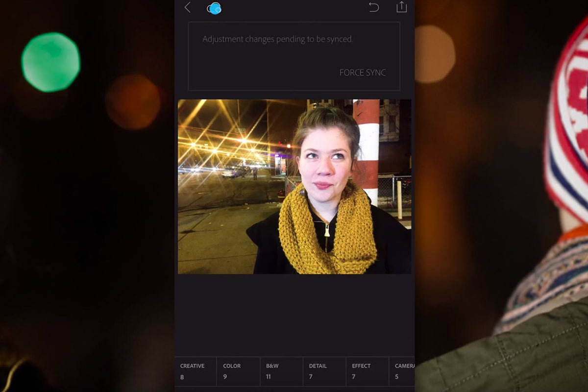Undo the last adjustment with curved arrow
Viewport: 588px width, 392px height.
(x=374, y=7)
